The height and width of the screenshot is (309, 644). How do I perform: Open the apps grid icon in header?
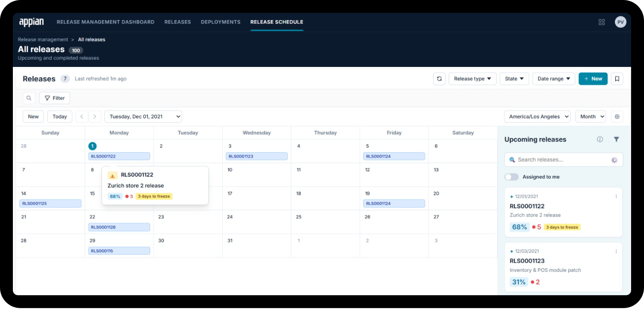coord(601,22)
